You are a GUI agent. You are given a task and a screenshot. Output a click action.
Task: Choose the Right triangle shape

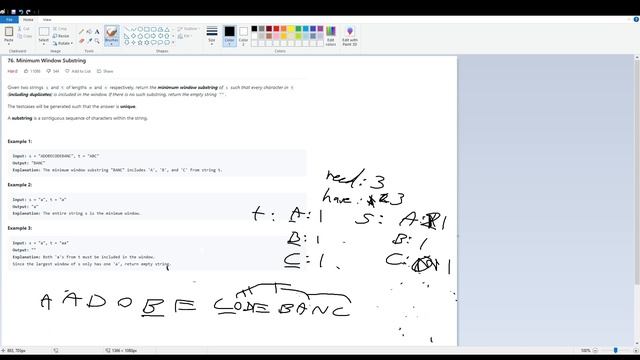pos(127,36)
